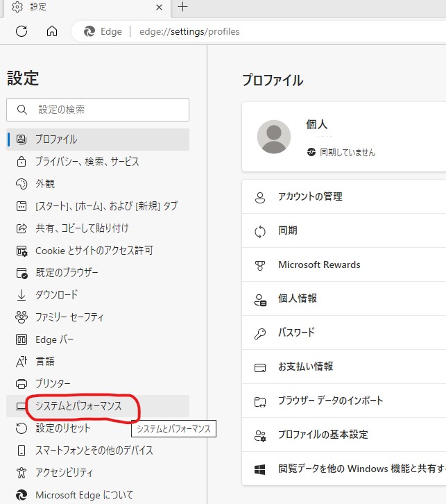Click the icon for [スタート]、[ホーム] タブ
Screen dimensions: 446x504
[22, 206]
